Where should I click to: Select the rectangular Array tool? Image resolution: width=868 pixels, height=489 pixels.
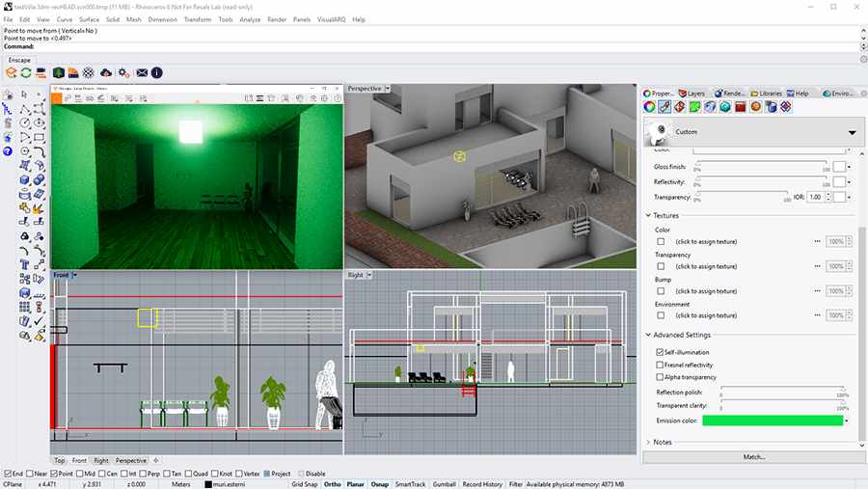coord(24,307)
